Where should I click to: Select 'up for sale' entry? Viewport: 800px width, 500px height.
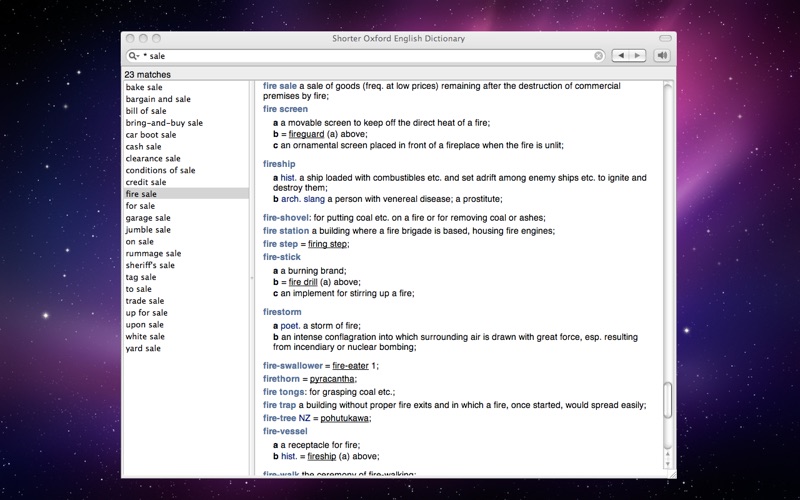coord(186,313)
